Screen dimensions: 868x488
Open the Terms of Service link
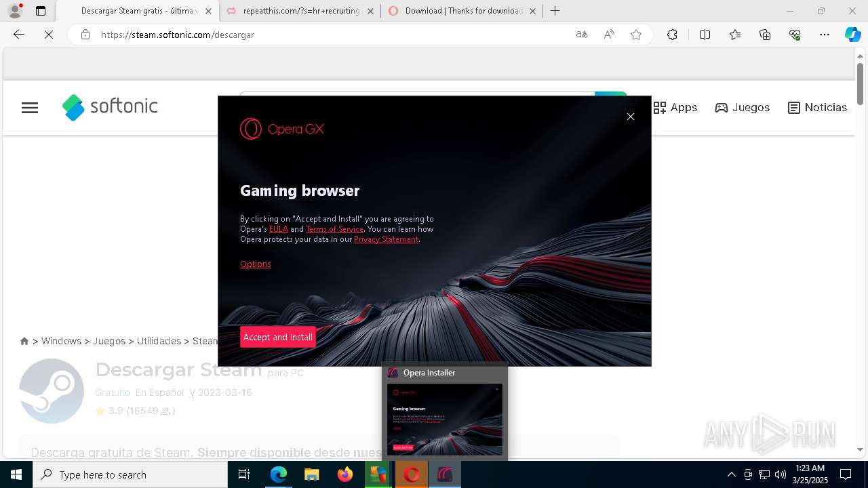334,229
